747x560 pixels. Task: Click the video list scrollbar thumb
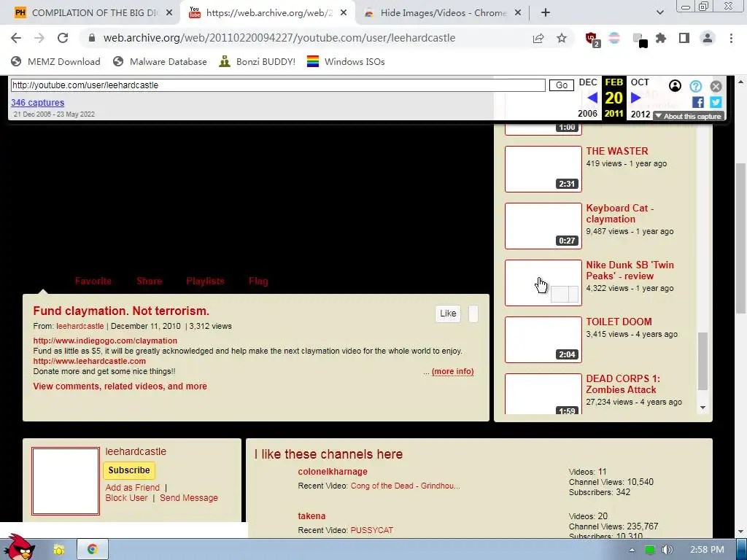703,361
